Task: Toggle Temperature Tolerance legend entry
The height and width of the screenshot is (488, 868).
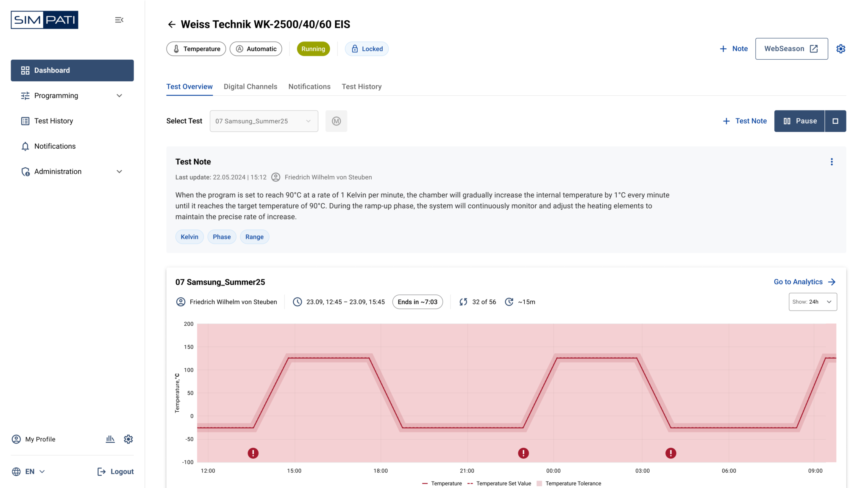Action: (569, 484)
